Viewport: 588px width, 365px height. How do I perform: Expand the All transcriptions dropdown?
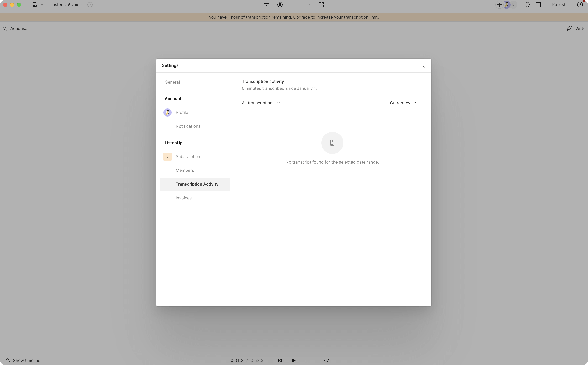coord(261,103)
